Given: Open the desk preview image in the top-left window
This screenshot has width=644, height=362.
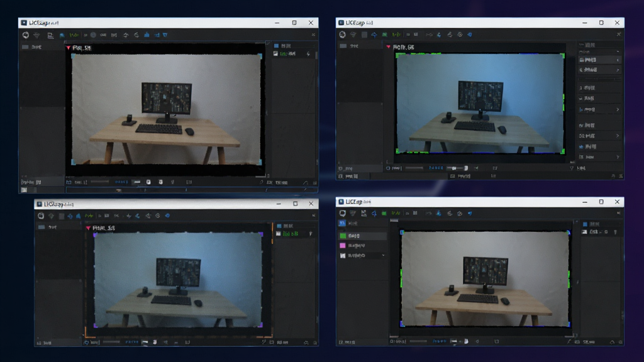Looking at the screenshot, I should pyautogui.click(x=166, y=109).
